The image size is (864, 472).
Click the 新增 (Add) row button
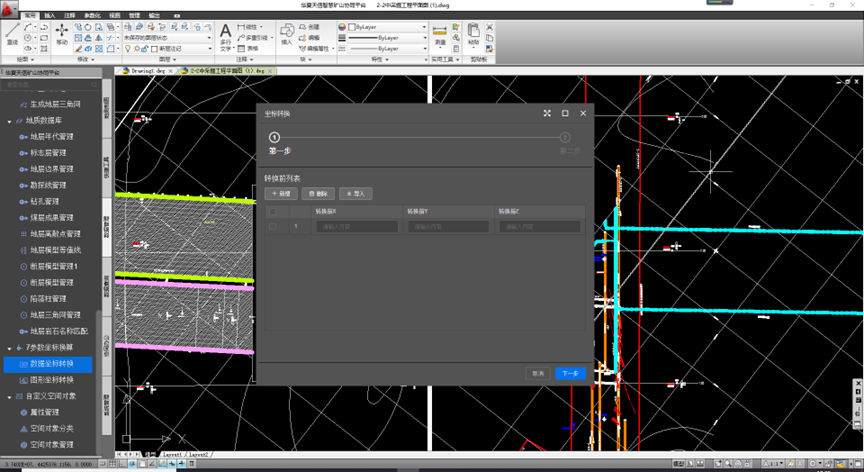pos(281,193)
